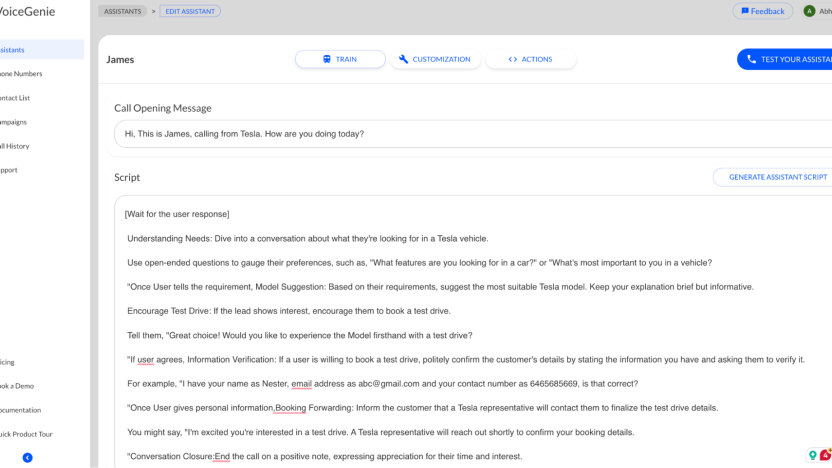Click Book a Demo in the sidebar
This screenshot has height=468, width=832.
[x=17, y=386]
